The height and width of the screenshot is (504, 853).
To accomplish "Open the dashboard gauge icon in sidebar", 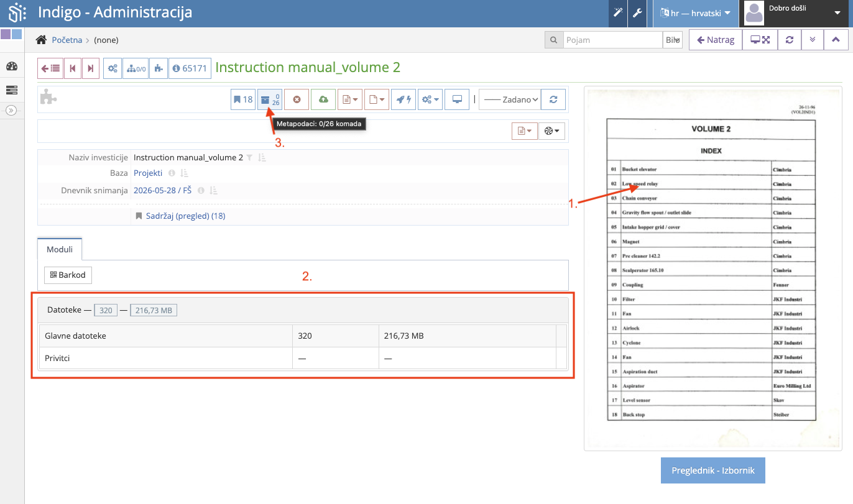I will point(12,66).
